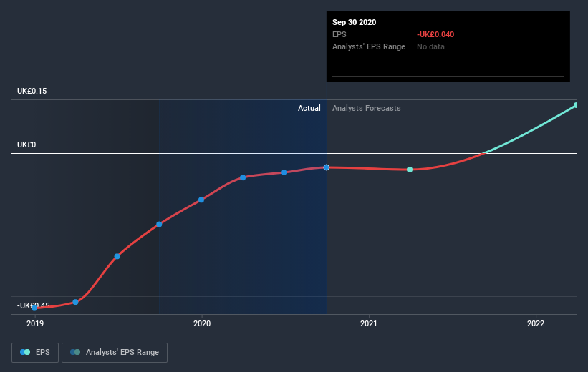Click the Analysts' EPS Range legend color icon
The width and height of the screenshot is (588, 372).
(75, 352)
